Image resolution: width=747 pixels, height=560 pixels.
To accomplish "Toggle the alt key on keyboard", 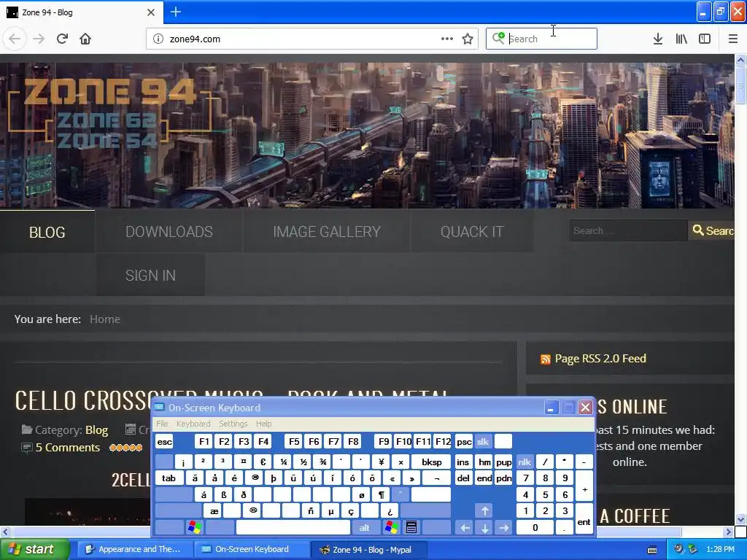I will click(365, 527).
